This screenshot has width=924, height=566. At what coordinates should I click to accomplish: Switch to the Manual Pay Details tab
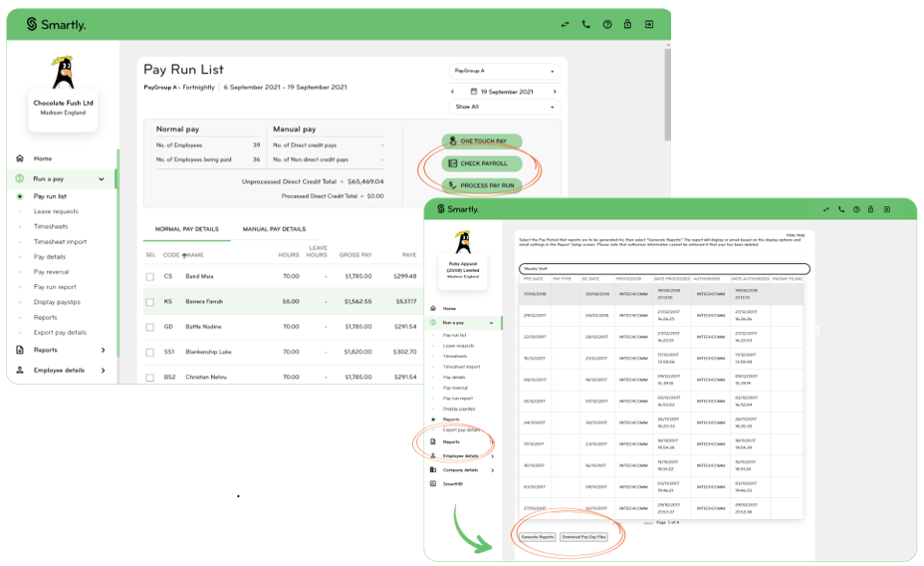[274, 229]
